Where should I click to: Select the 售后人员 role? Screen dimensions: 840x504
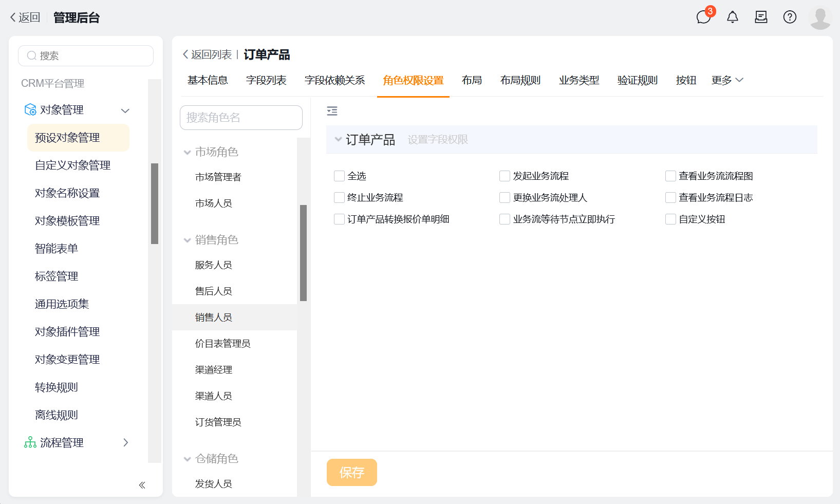point(213,291)
